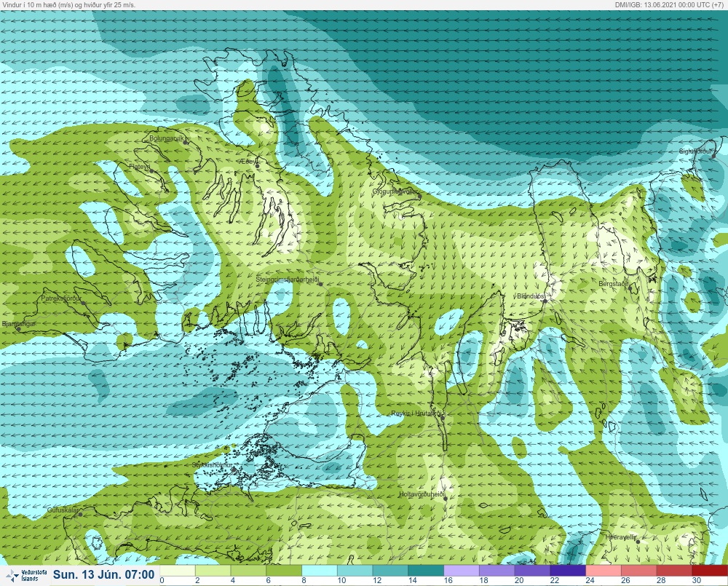This screenshot has width=728, height=586.
Task: Select the dark red swatch above 30 m/s
Action: pos(710,571)
